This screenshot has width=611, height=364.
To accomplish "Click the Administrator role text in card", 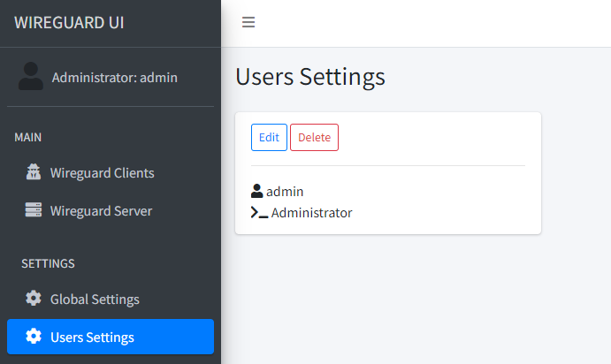I will click(311, 213).
